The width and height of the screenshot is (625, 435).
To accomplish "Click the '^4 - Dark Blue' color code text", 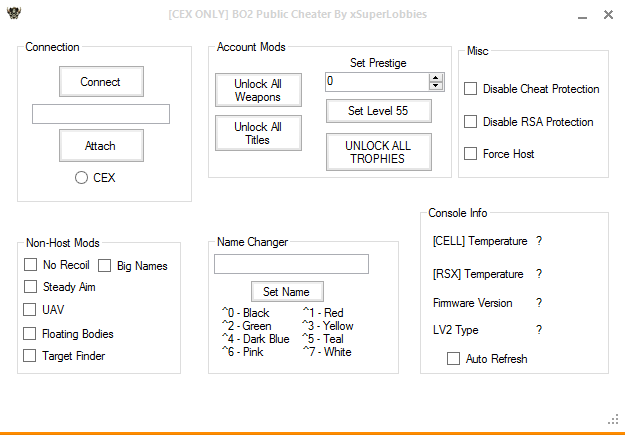I will tap(256, 339).
